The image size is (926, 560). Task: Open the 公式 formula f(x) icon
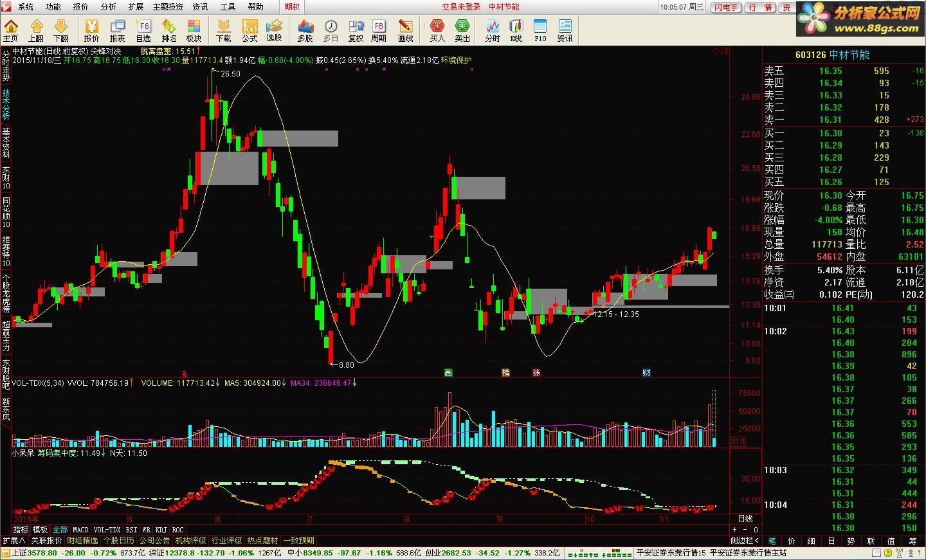tap(250, 30)
